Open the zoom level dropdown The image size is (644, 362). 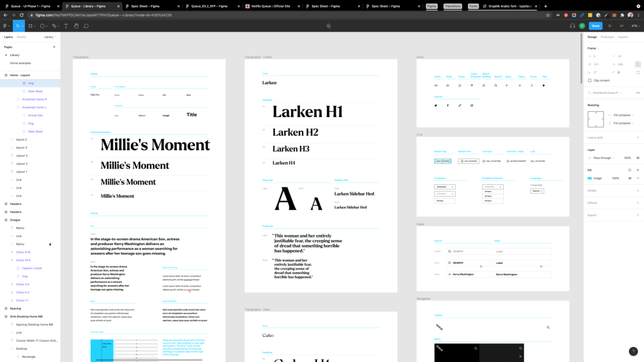[x=635, y=26]
